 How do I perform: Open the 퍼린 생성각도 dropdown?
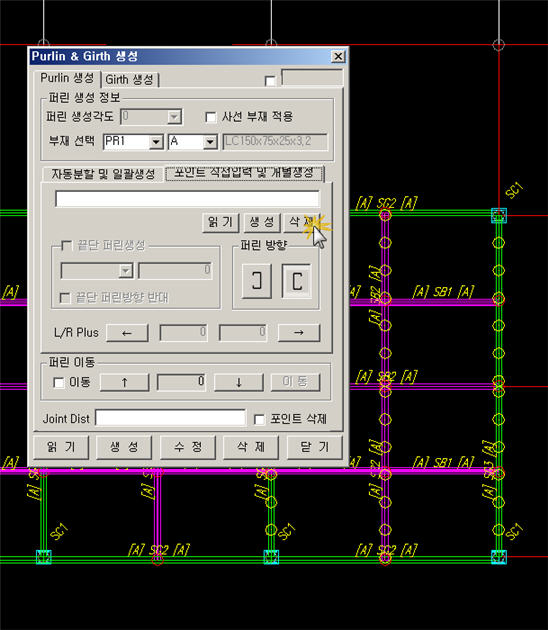coord(174,117)
